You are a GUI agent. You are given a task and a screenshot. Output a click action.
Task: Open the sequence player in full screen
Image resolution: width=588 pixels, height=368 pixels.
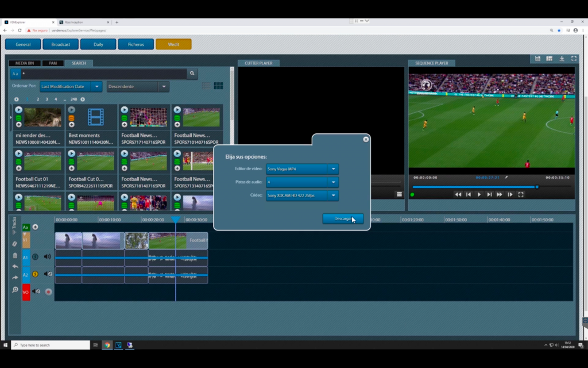[521, 194]
